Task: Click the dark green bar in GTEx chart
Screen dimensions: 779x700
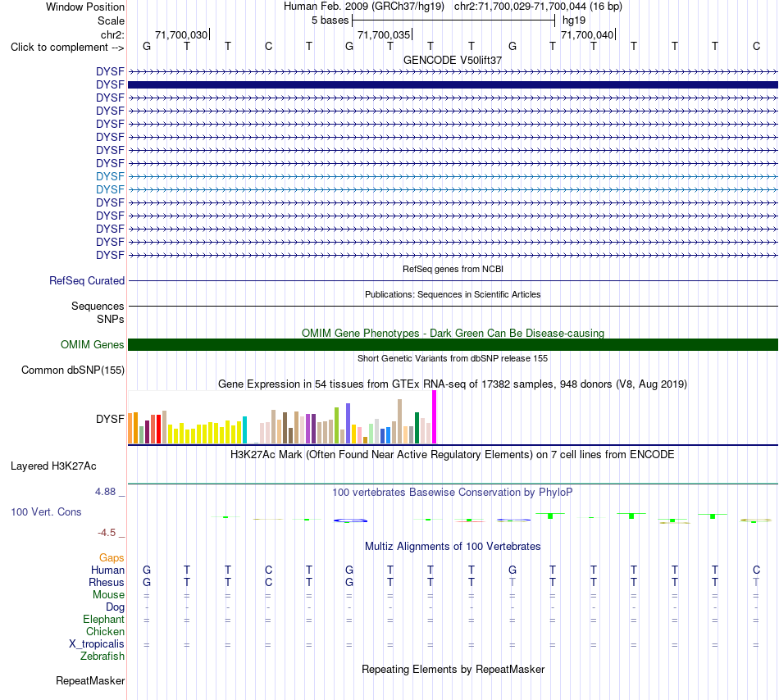Action: pos(417,428)
